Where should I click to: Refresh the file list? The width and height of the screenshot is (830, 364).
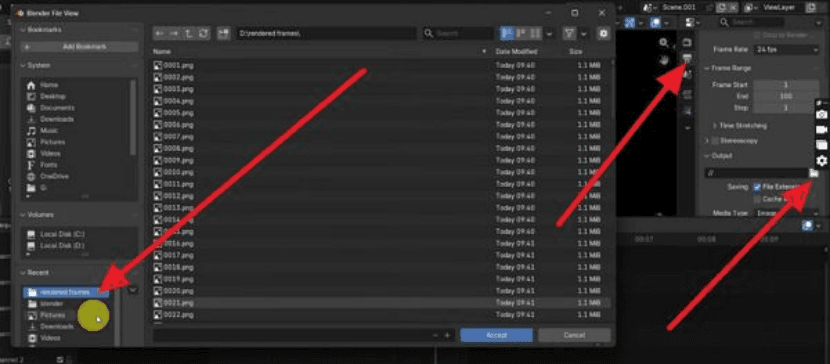[203, 34]
